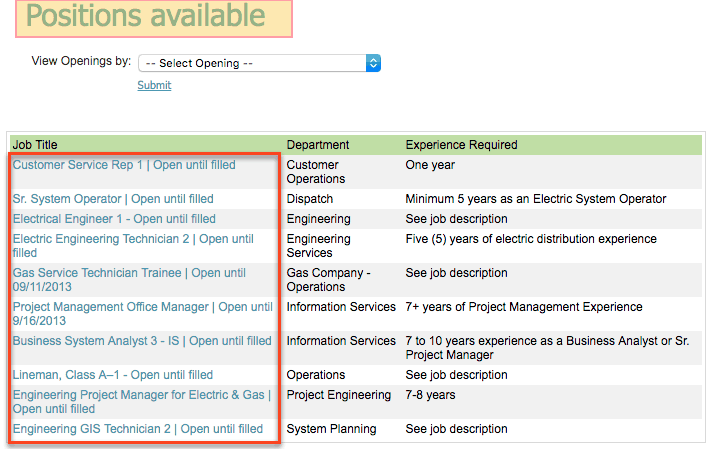Click the Positions available heading
This screenshot has height=449, width=708.
(145, 16)
